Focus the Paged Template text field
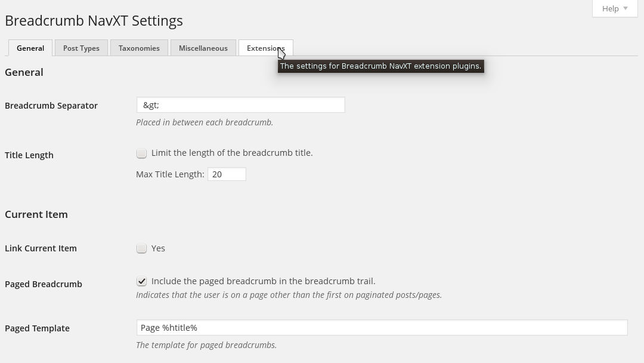644x363 pixels. pyautogui.click(x=382, y=328)
